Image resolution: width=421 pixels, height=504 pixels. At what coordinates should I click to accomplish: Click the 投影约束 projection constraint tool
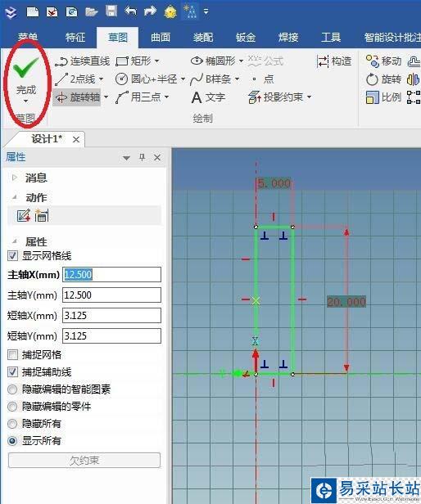pyautogui.click(x=275, y=97)
